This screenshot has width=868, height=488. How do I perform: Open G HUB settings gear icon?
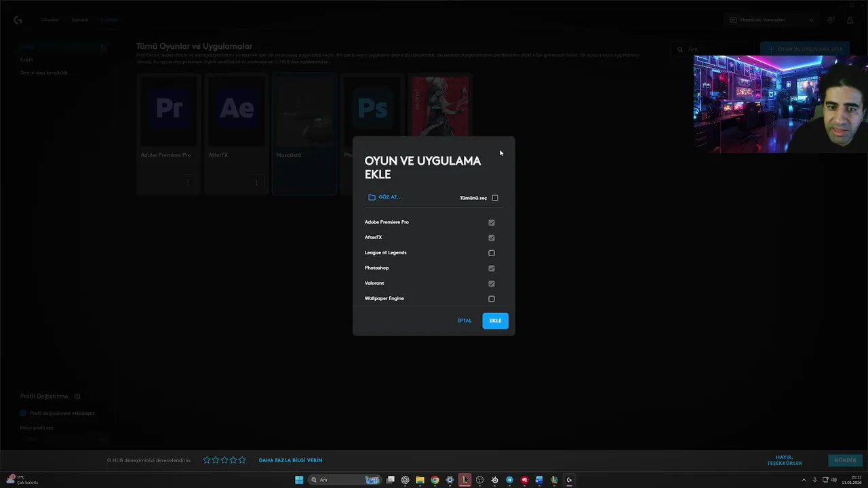point(831,20)
